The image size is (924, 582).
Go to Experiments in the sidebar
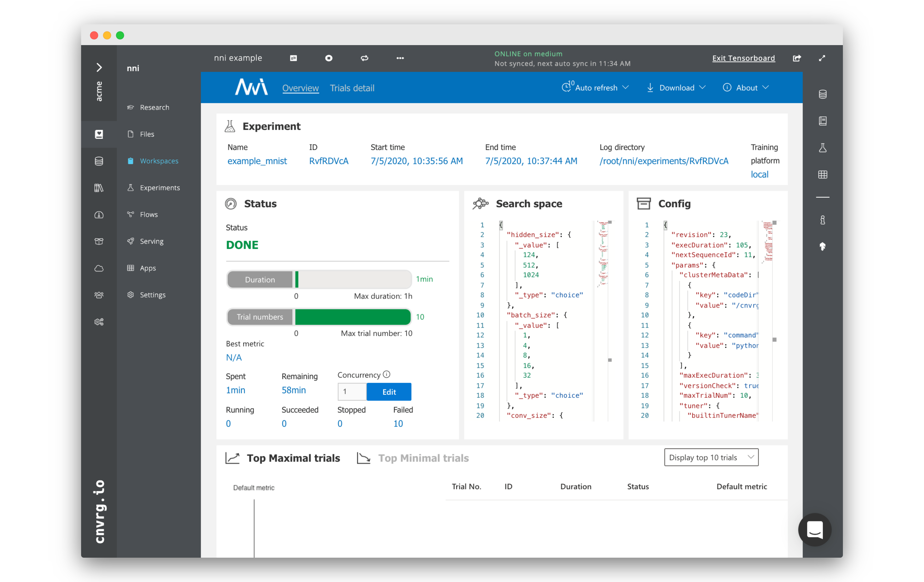pyautogui.click(x=153, y=188)
